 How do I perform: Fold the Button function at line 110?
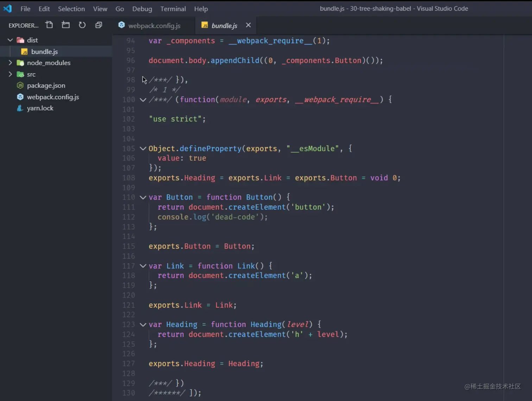coord(143,197)
